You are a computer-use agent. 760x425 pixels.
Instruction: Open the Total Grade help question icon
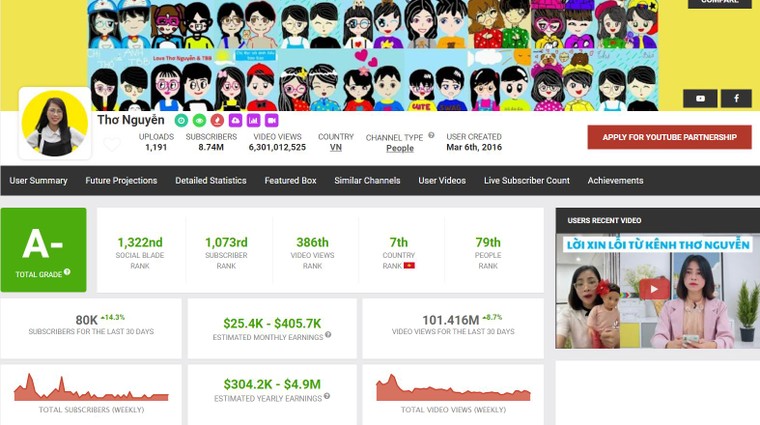click(67, 272)
